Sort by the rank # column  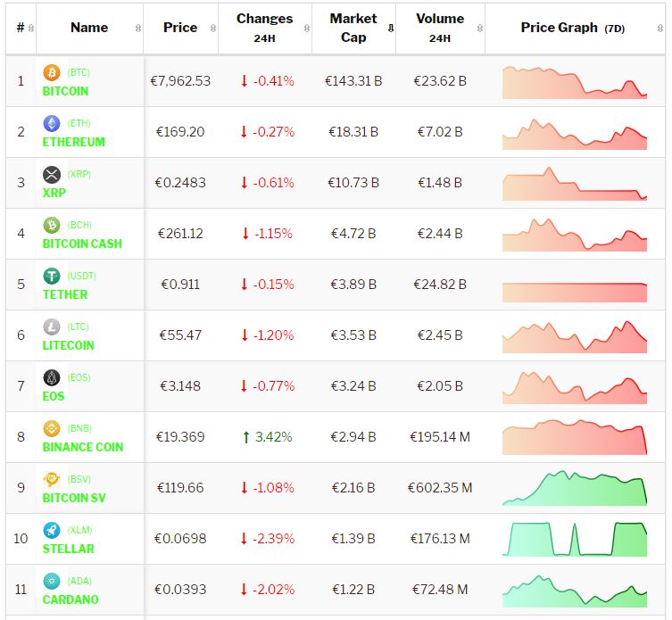coord(21,28)
